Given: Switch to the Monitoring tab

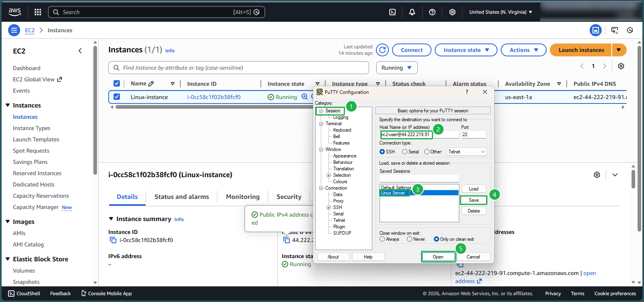Looking at the screenshot, I should click(x=243, y=197).
